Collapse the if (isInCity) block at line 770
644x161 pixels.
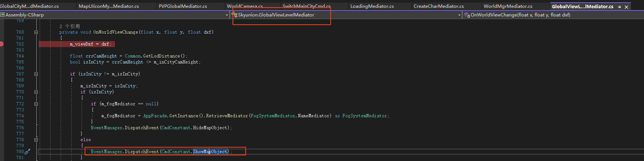coord(36,92)
